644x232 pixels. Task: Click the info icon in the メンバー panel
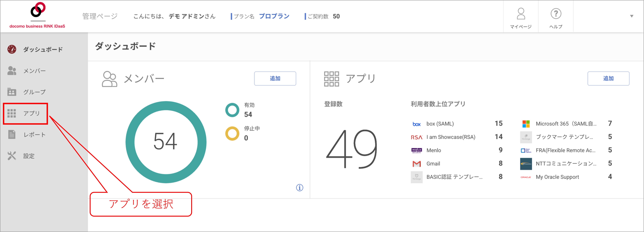299,188
